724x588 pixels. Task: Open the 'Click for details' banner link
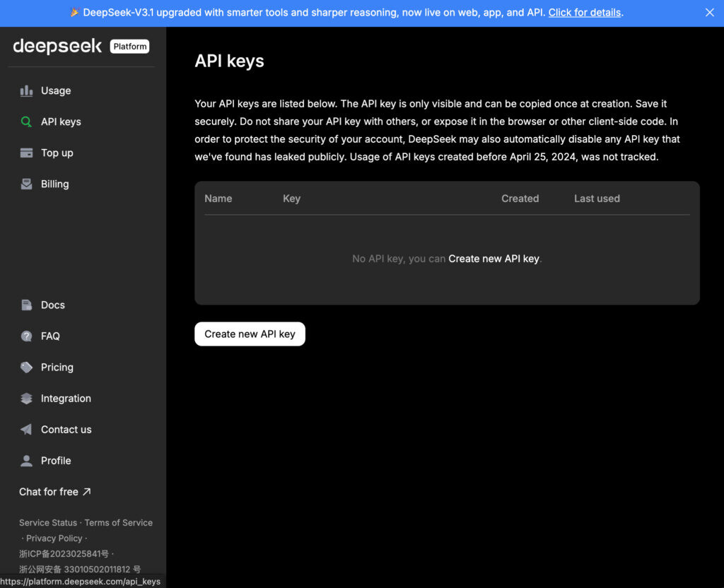584,13
